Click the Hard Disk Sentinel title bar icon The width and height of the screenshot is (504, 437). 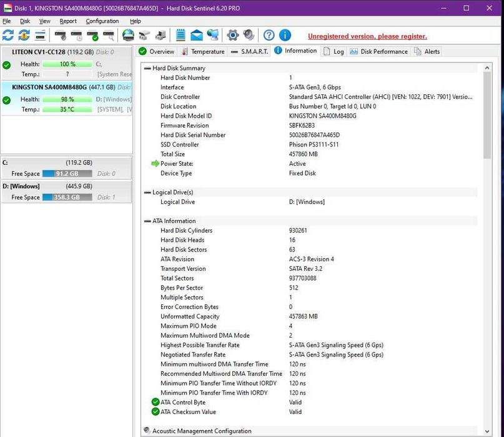pyautogui.click(x=7, y=8)
